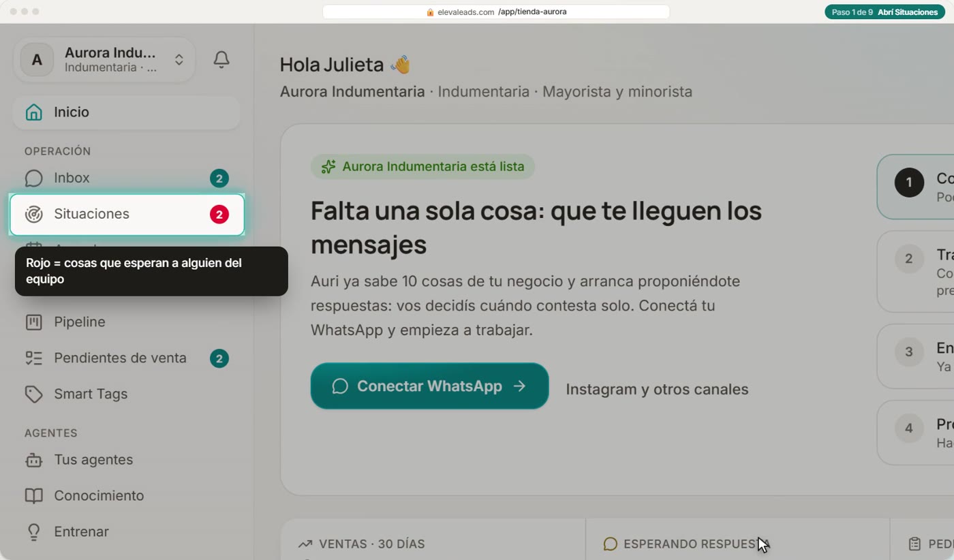Click the robot icon for Tus agentes
The image size is (954, 560).
pyautogui.click(x=33, y=461)
